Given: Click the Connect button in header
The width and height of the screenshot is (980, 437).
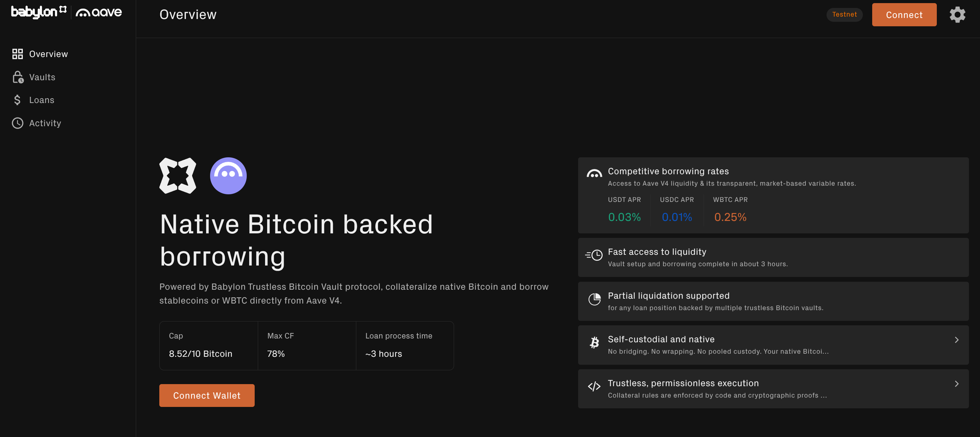Looking at the screenshot, I should pos(904,15).
